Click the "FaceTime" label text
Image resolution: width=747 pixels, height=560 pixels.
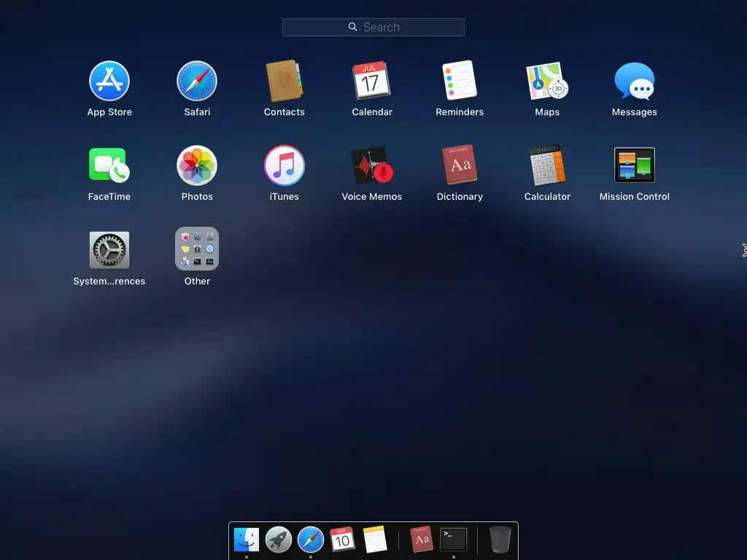(109, 197)
